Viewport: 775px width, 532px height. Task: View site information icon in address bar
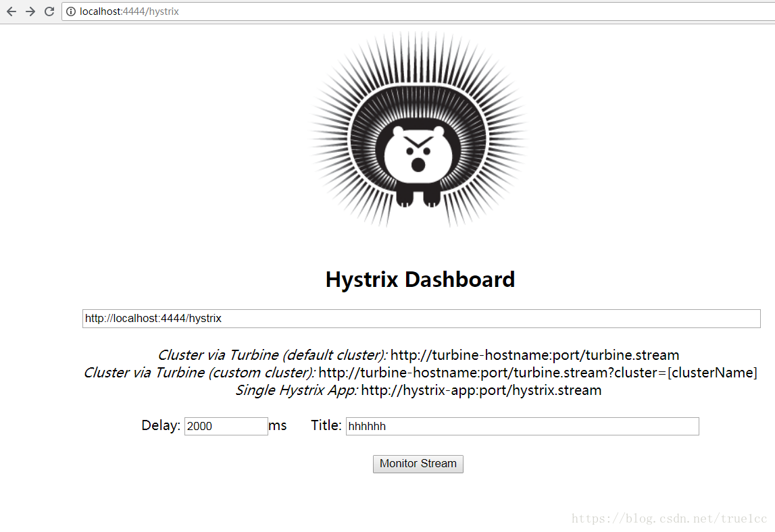[x=71, y=11]
